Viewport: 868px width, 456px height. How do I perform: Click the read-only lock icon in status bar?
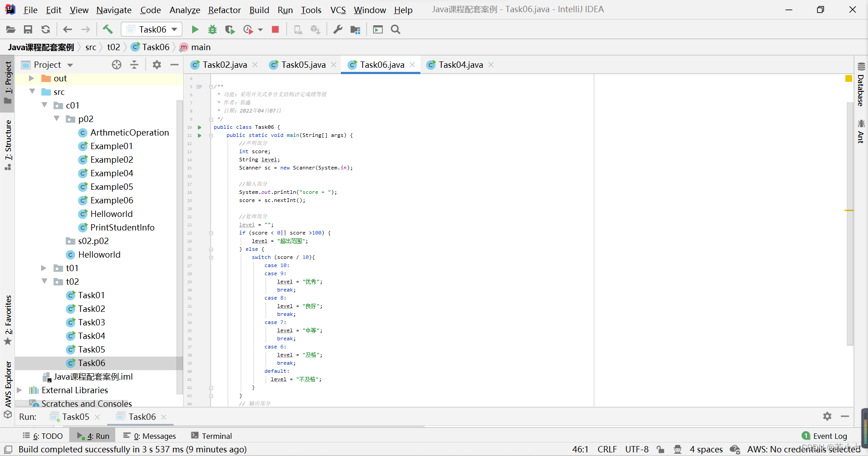(x=660, y=449)
